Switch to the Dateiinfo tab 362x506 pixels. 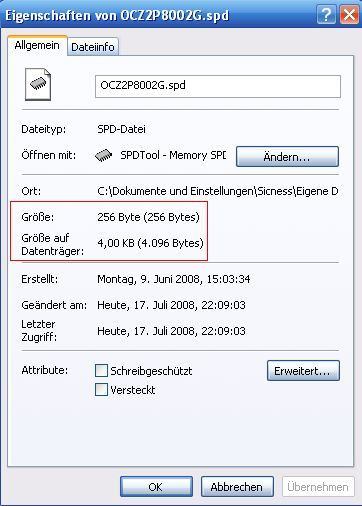[93, 47]
